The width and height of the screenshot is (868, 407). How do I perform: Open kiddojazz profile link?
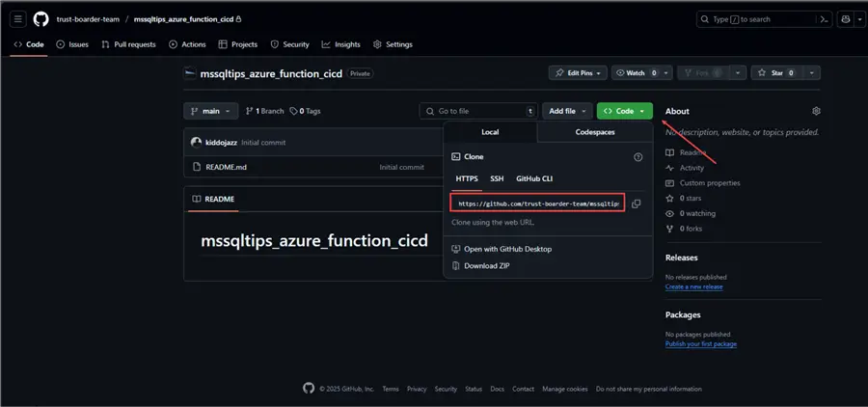tap(222, 143)
